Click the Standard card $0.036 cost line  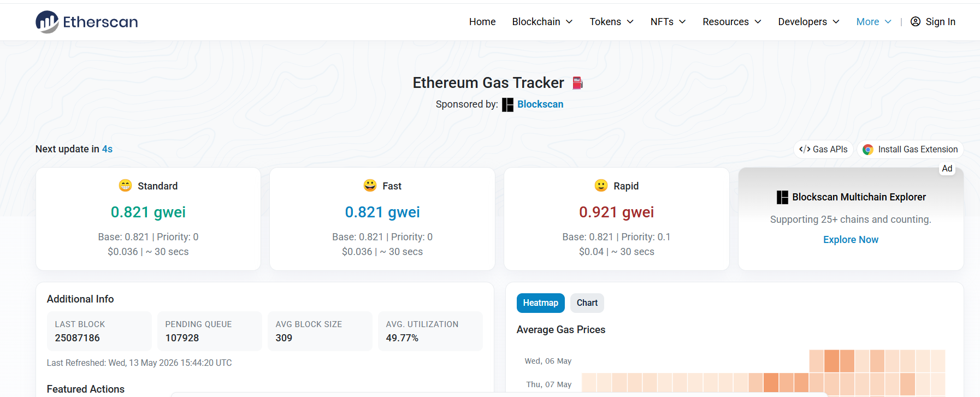148,252
